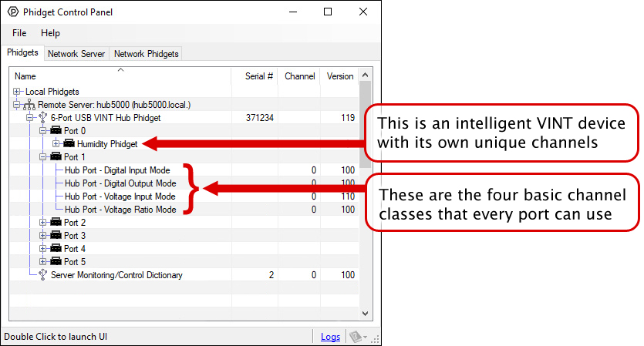Switch to the Network Server tab
The image size is (644, 346).
coord(76,54)
